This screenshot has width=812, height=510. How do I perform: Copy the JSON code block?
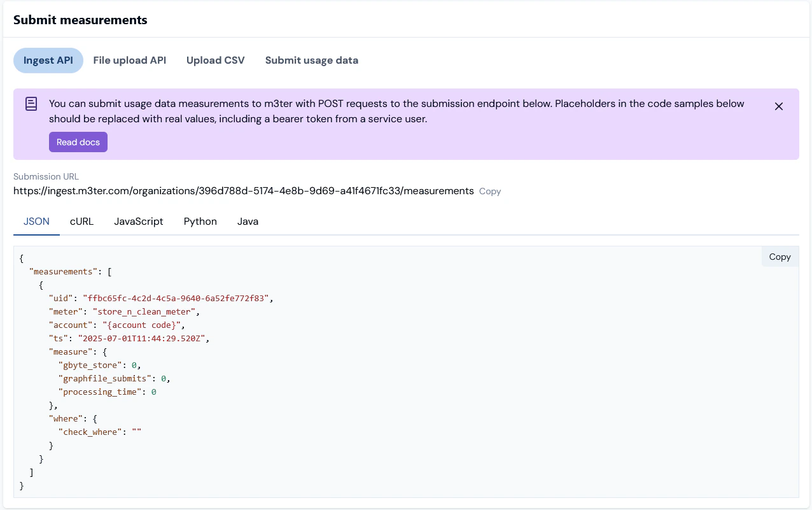tap(780, 257)
